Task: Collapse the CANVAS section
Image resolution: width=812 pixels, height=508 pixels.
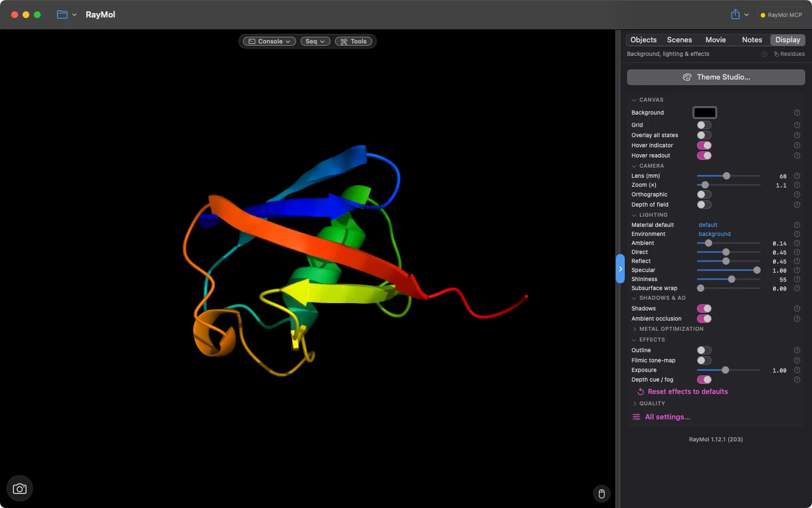Action: [x=647, y=100]
